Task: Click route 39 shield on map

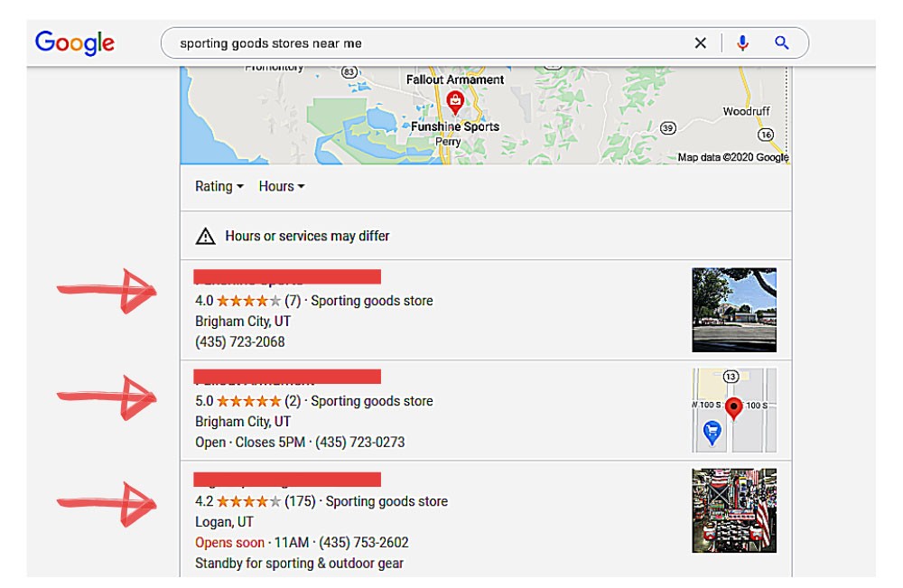Action: pos(667,127)
